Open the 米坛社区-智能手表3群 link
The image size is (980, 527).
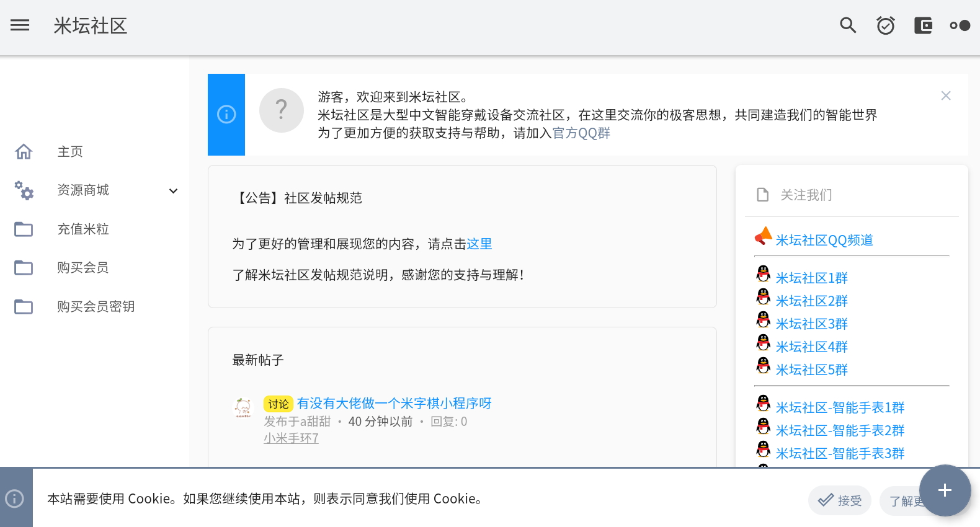click(840, 454)
